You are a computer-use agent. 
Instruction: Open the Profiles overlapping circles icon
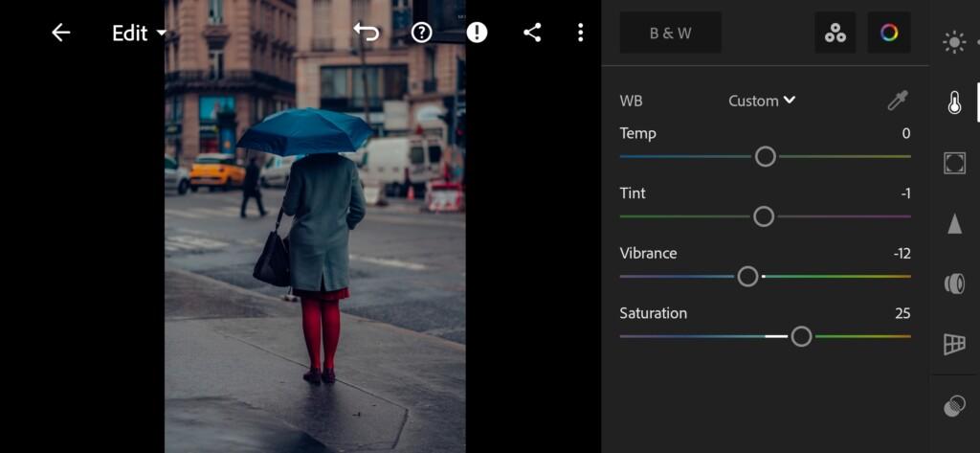[954, 406]
